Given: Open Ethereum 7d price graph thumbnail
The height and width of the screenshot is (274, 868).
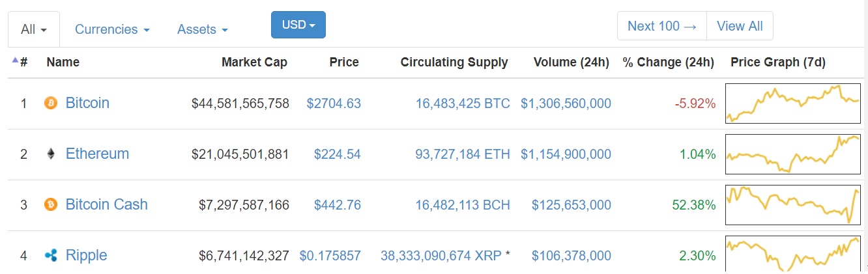Looking at the screenshot, I should point(793,154).
